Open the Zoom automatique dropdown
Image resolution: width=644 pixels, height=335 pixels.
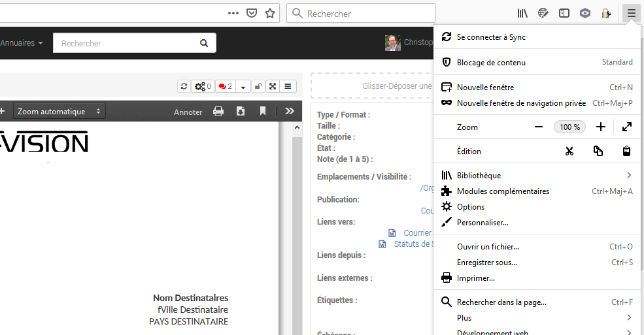pyautogui.click(x=59, y=112)
